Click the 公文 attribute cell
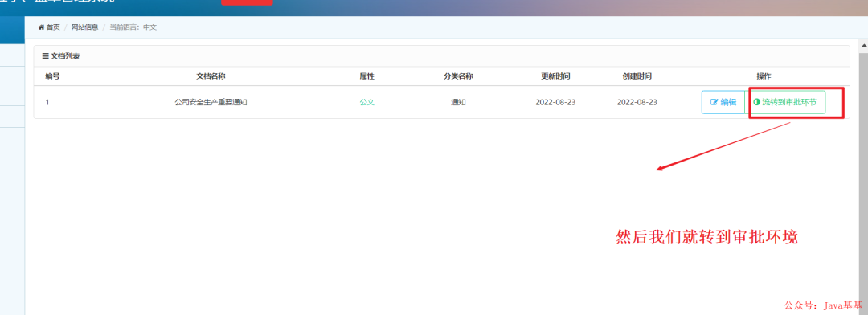The height and width of the screenshot is (315, 868). 367,102
